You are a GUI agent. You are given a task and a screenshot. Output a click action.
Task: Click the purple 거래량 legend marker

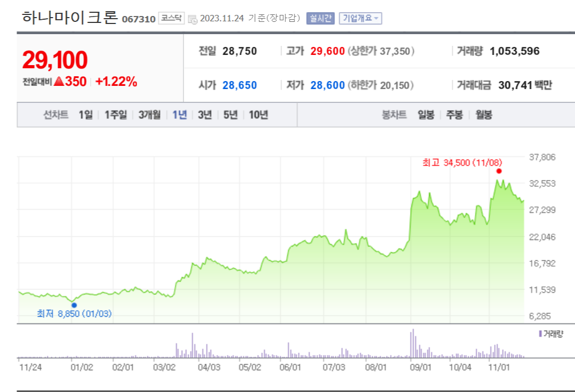click(x=540, y=334)
